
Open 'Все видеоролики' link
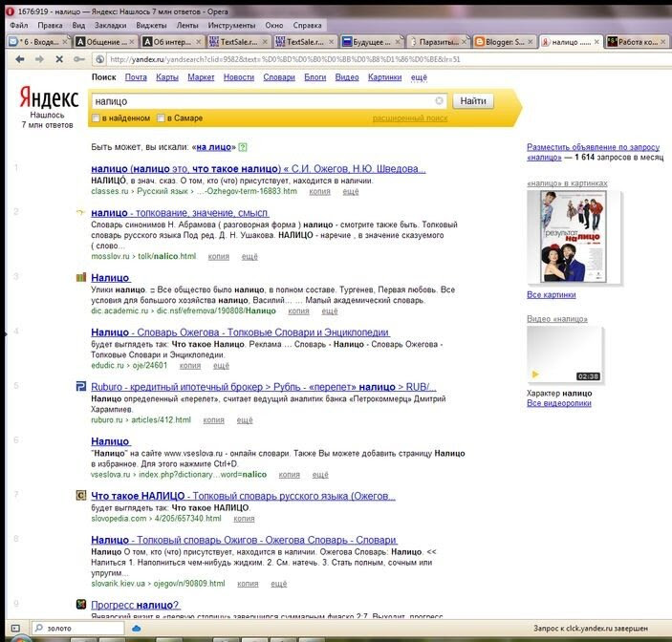[559, 403]
